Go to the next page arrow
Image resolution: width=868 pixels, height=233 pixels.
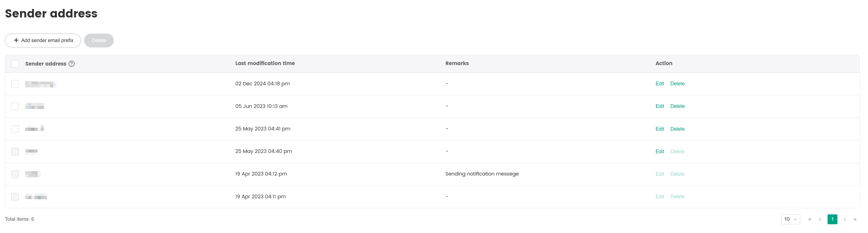coord(844,219)
